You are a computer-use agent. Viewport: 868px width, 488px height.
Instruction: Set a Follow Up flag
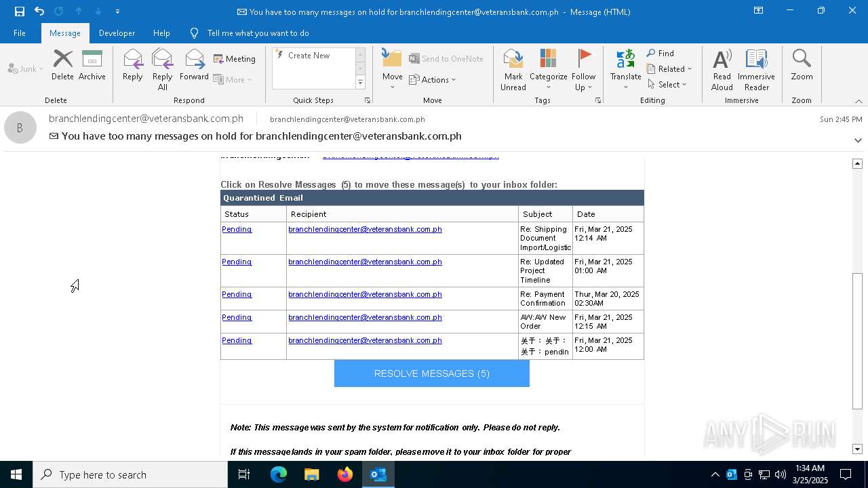click(583, 70)
